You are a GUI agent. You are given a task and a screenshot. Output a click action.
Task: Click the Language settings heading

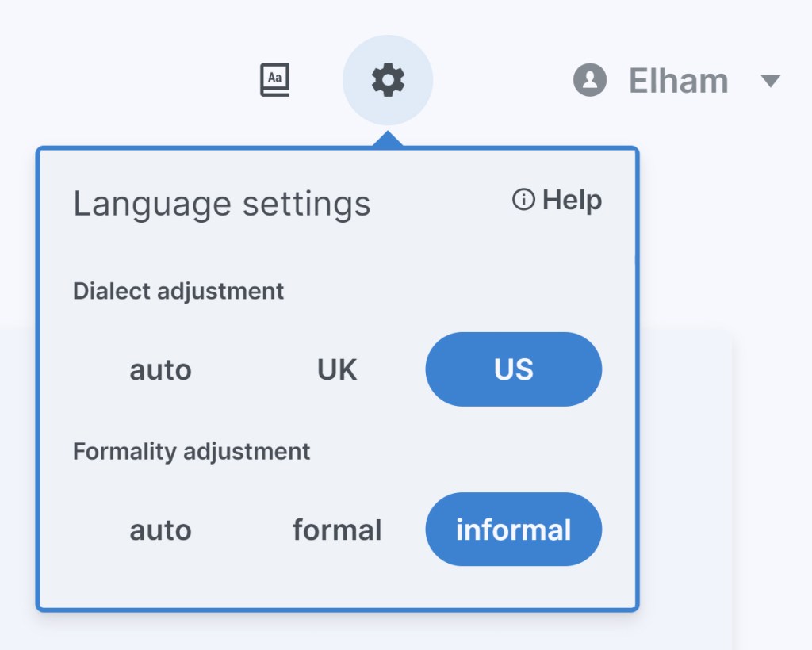click(x=222, y=204)
